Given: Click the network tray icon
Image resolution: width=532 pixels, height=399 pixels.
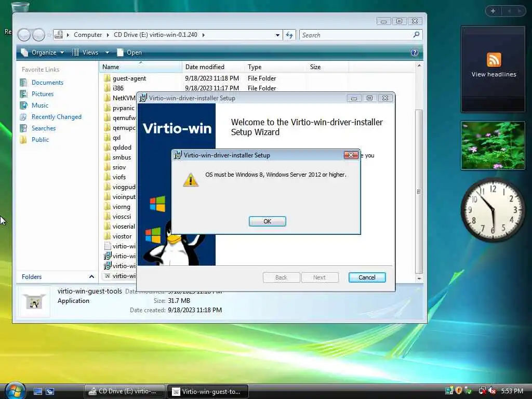Looking at the screenshot, I should (482, 391).
